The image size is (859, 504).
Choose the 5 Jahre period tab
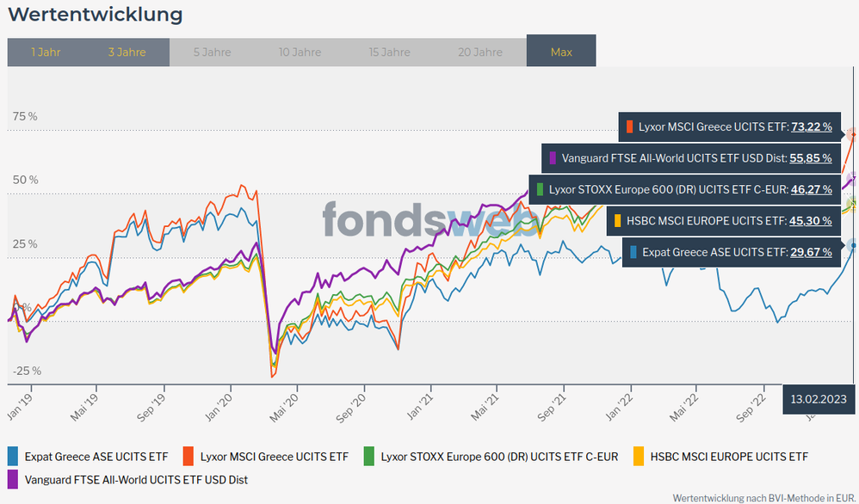[212, 52]
